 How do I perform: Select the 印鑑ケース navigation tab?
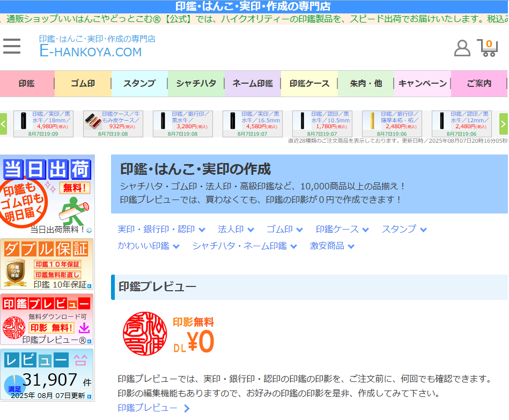tap(309, 84)
